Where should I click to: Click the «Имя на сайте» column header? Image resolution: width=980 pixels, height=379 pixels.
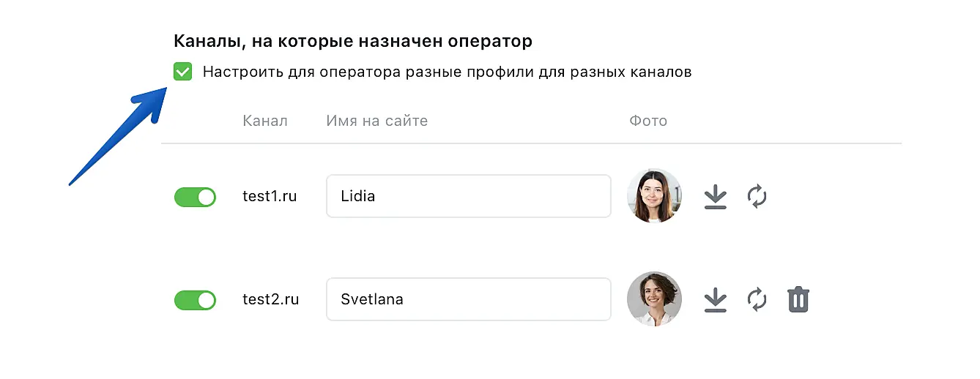pos(376,121)
